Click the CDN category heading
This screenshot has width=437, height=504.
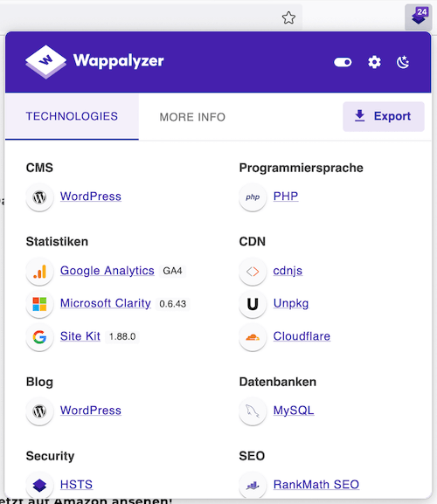pos(252,242)
